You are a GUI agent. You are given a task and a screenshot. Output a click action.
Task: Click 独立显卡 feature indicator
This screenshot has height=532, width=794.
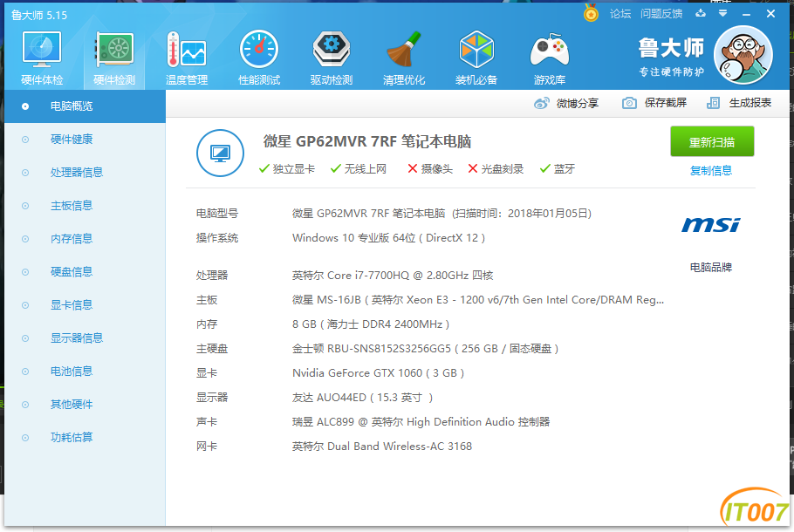coord(286,168)
